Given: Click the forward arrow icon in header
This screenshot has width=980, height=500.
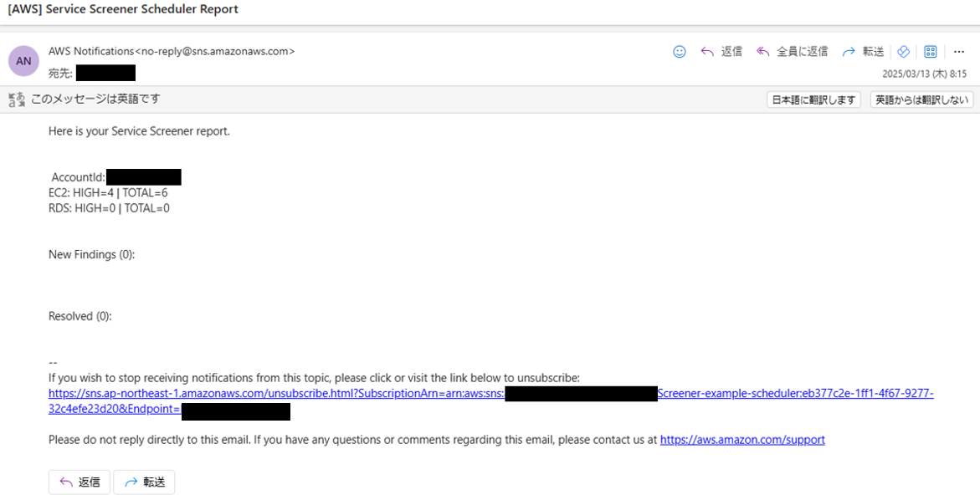Looking at the screenshot, I should click(848, 52).
